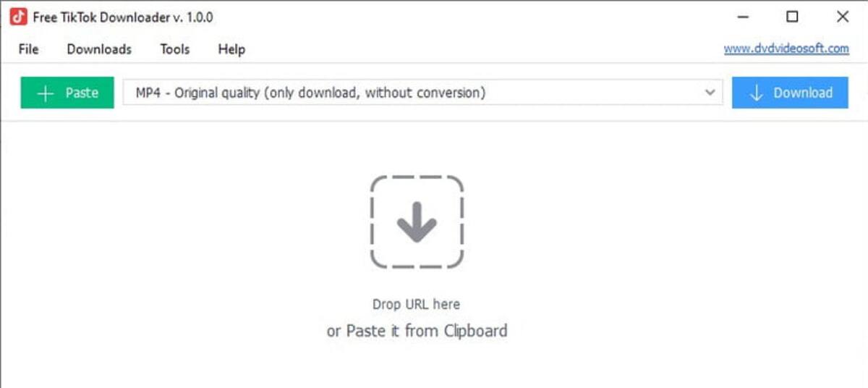Open the Downloads menu
Viewport: 868px width, 388px height.
pyautogui.click(x=99, y=49)
